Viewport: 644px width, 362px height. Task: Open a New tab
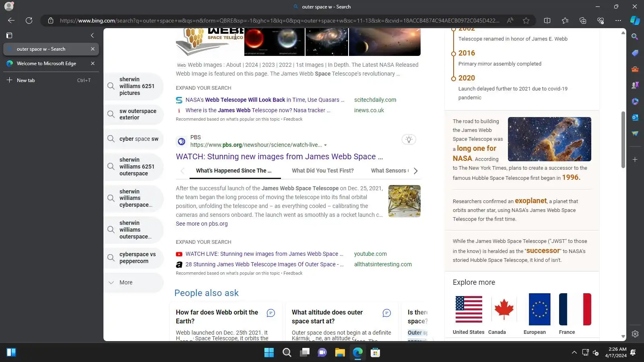pyautogui.click(x=51, y=80)
